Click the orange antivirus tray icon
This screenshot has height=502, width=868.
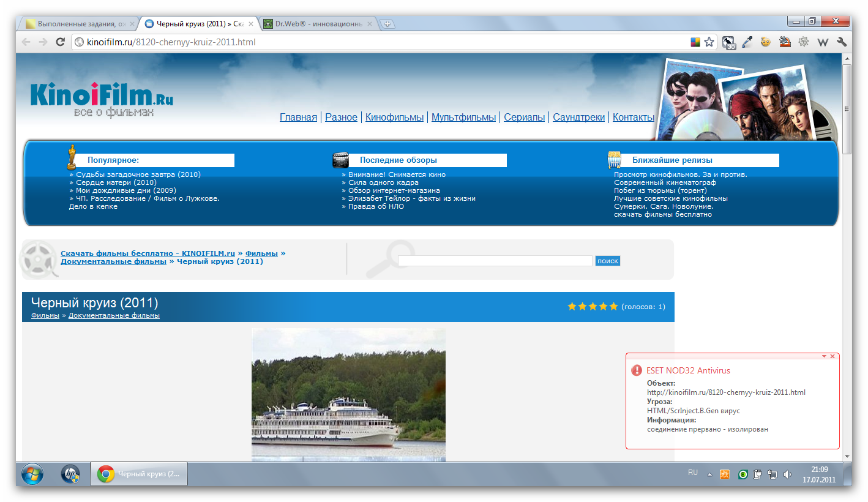(725, 474)
